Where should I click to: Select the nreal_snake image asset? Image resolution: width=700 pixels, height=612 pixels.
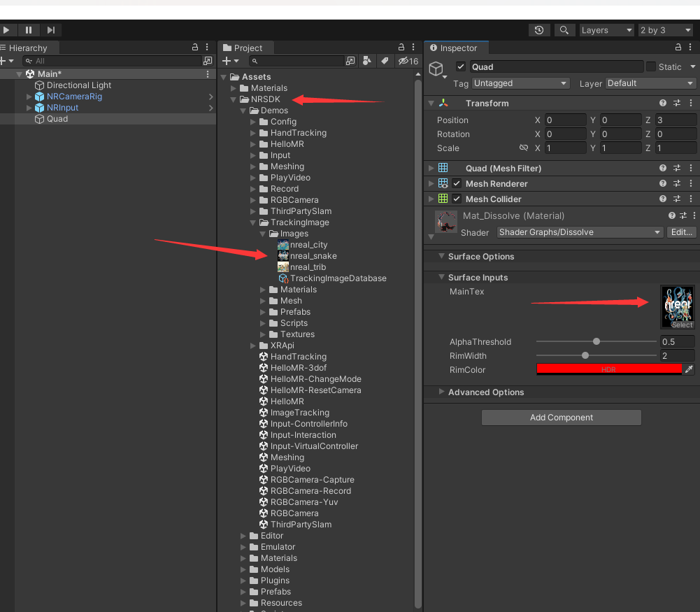point(313,256)
